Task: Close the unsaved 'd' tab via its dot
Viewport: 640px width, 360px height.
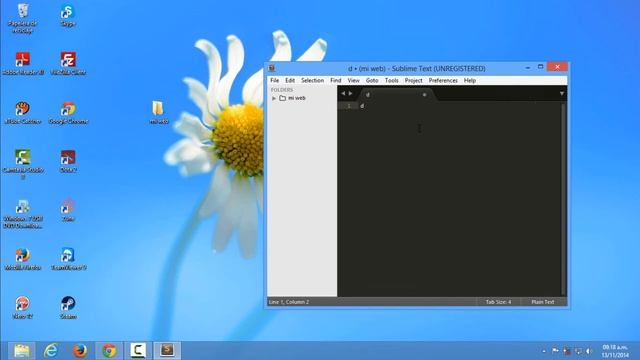Action: point(424,95)
